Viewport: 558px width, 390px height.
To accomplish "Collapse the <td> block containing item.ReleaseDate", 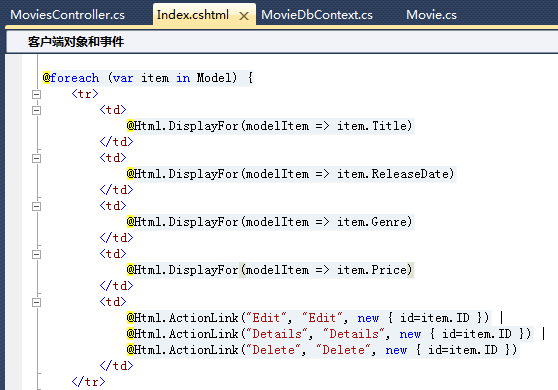I will (36, 158).
